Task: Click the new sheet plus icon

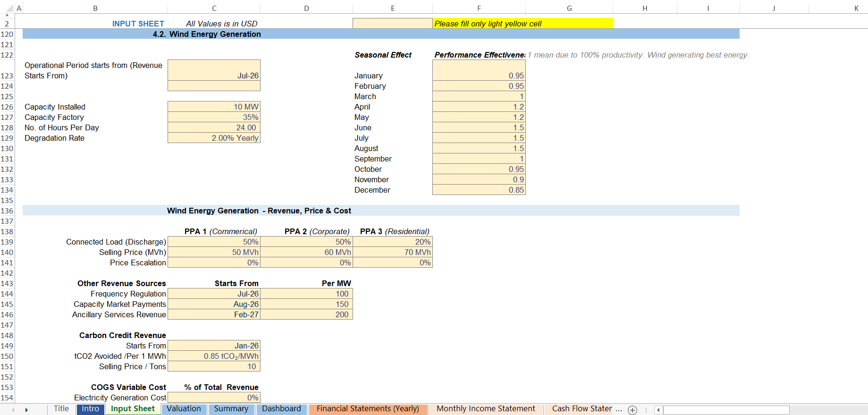Action: click(x=632, y=410)
